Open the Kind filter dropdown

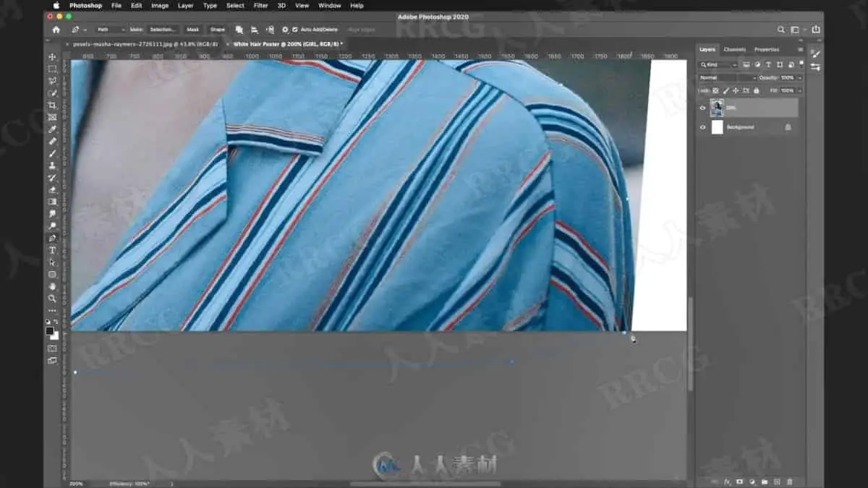click(718, 64)
